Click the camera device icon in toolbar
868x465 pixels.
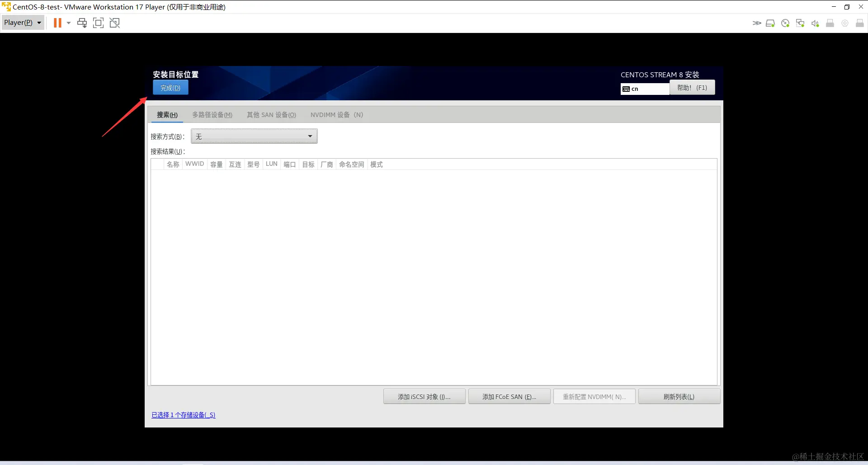pyautogui.click(x=845, y=23)
